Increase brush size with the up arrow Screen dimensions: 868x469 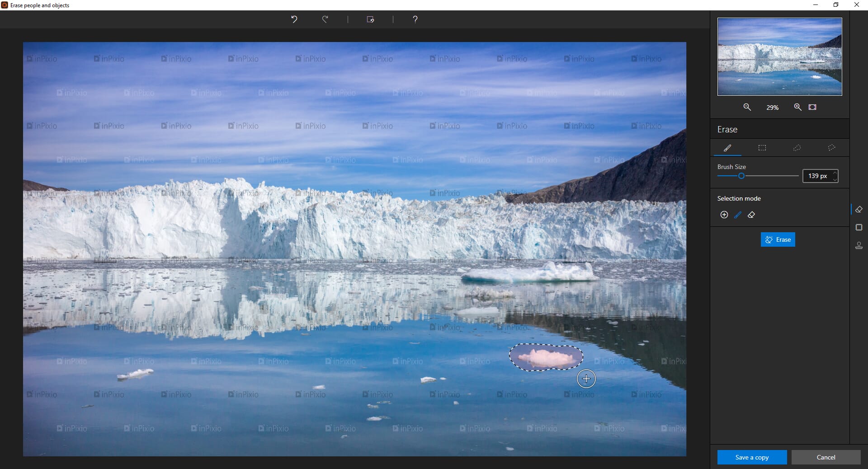pyautogui.click(x=835, y=173)
